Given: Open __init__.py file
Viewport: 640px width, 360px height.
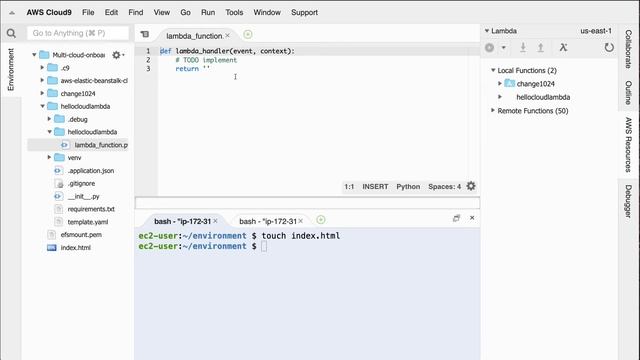Looking at the screenshot, I should tap(83, 196).
